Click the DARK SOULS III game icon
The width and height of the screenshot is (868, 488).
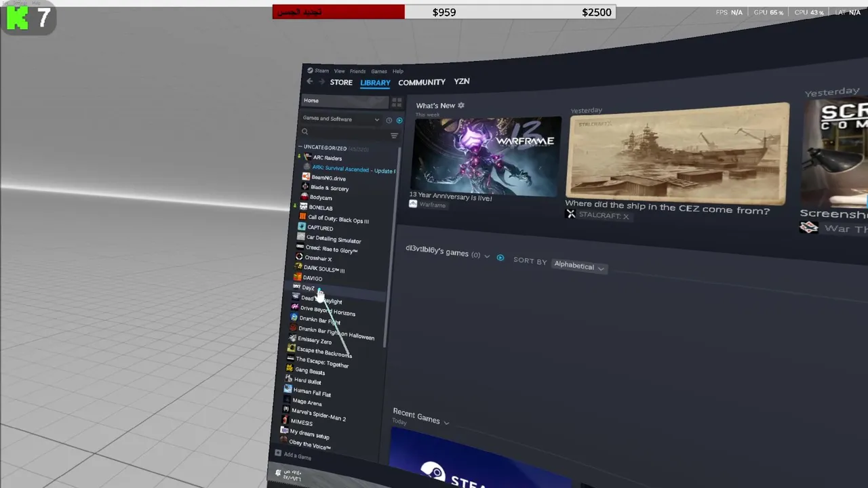coord(298,267)
